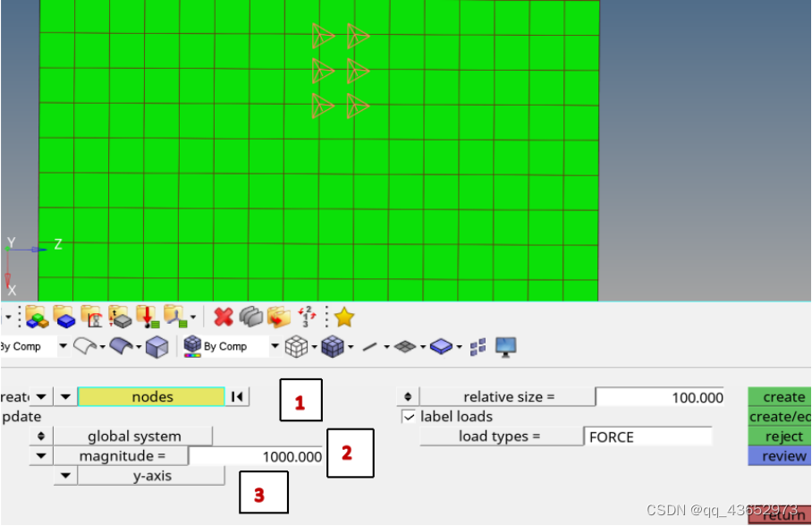Click the organize folder with red arrow icon
Viewport: 812px width, 526px height.
pyautogui.click(x=279, y=317)
